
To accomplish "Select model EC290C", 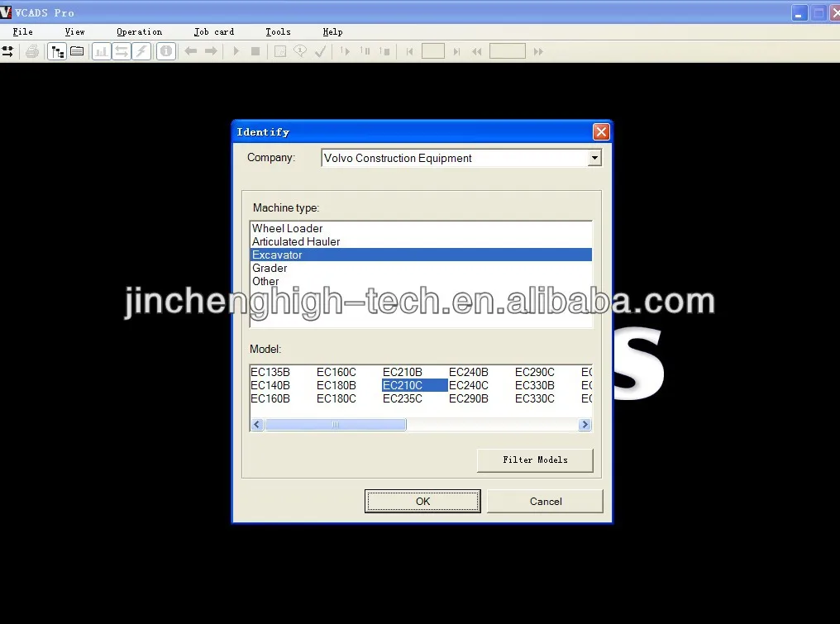I will (x=535, y=372).
